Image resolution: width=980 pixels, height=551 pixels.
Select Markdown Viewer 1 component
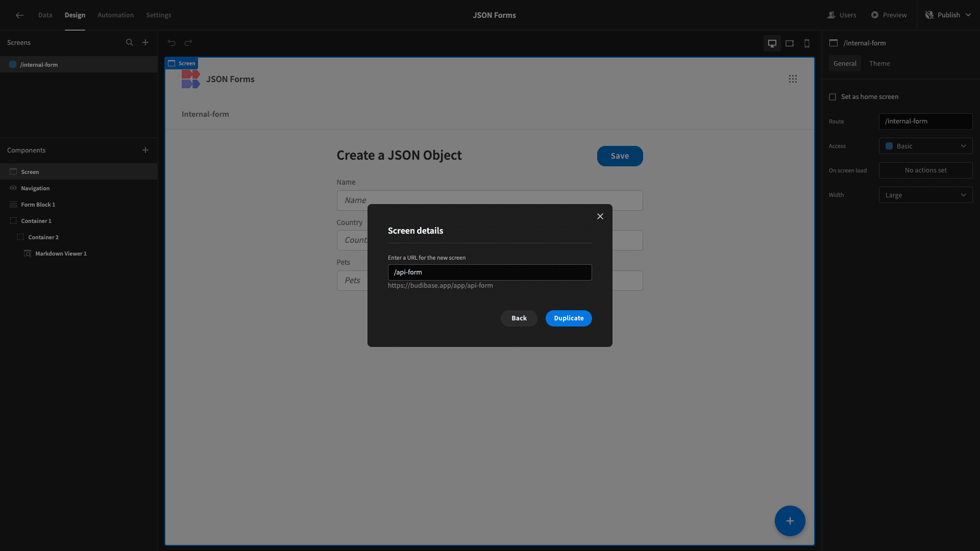point(79,254)
